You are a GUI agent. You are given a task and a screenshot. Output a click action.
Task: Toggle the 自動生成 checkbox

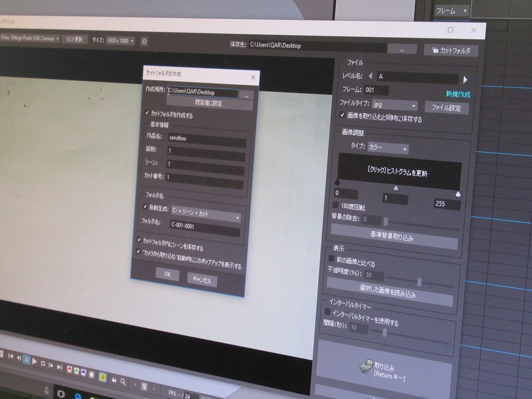pos(145,206)
